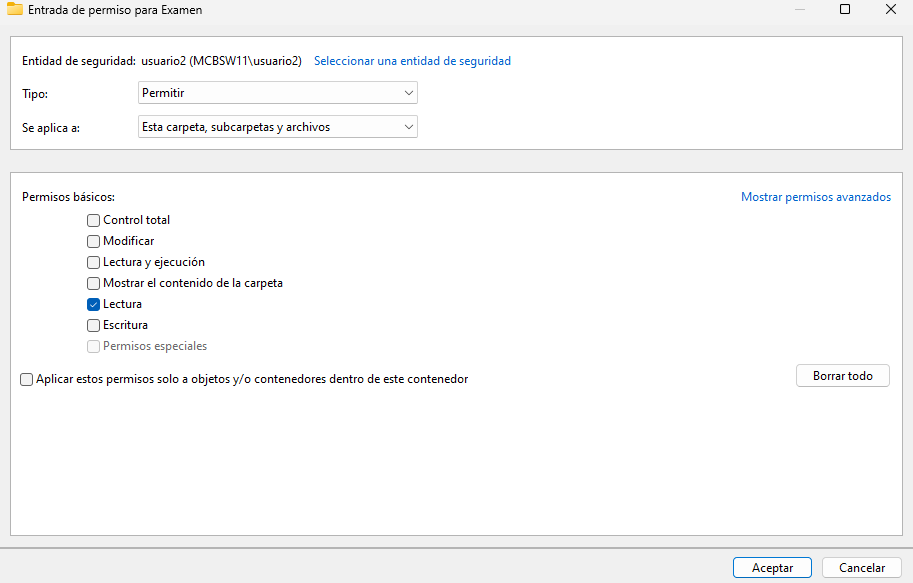Confirm with the Aceptar button
The image size is (913, 583).
click(x=772, y=567)
